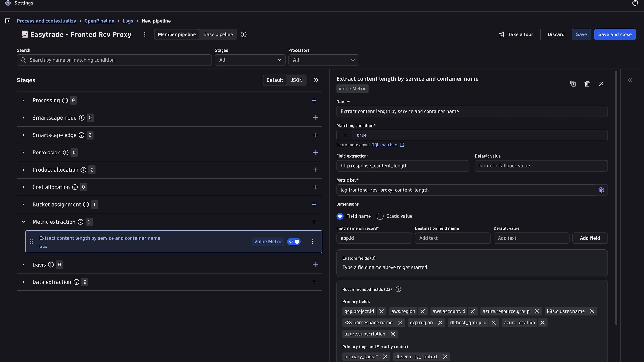Image resolution: width=644 pixels, height=362 pixels.
Task: Add a processor to Cost allocation stage
Action: click(316, 187)
